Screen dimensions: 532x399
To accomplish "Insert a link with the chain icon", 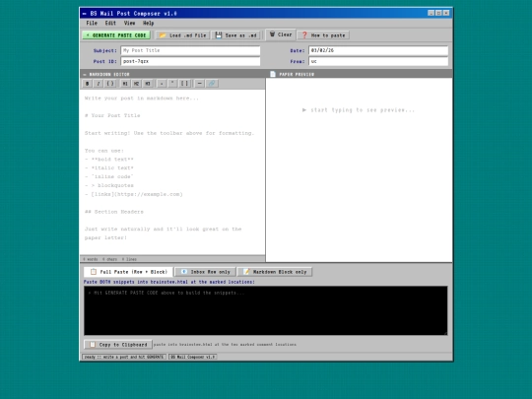I will coord(212,84).
